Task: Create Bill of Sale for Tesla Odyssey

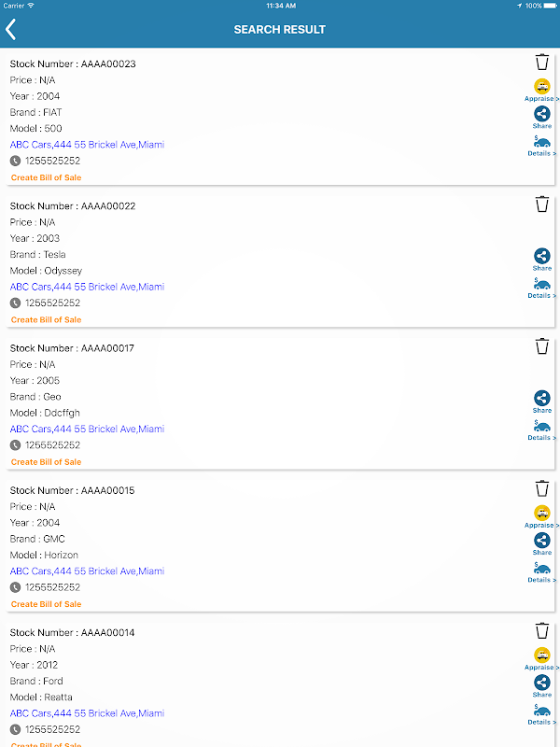Action: pos(46,319)
